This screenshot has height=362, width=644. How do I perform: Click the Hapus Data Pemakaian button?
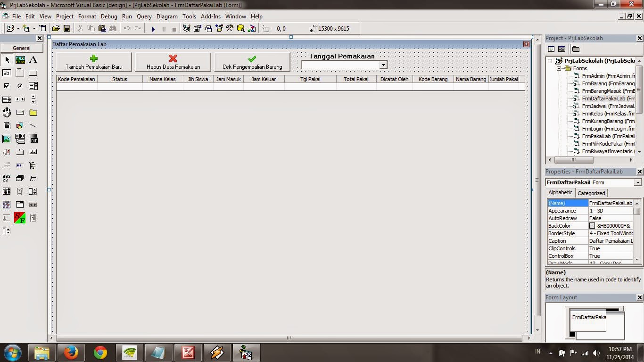[173, 62]
